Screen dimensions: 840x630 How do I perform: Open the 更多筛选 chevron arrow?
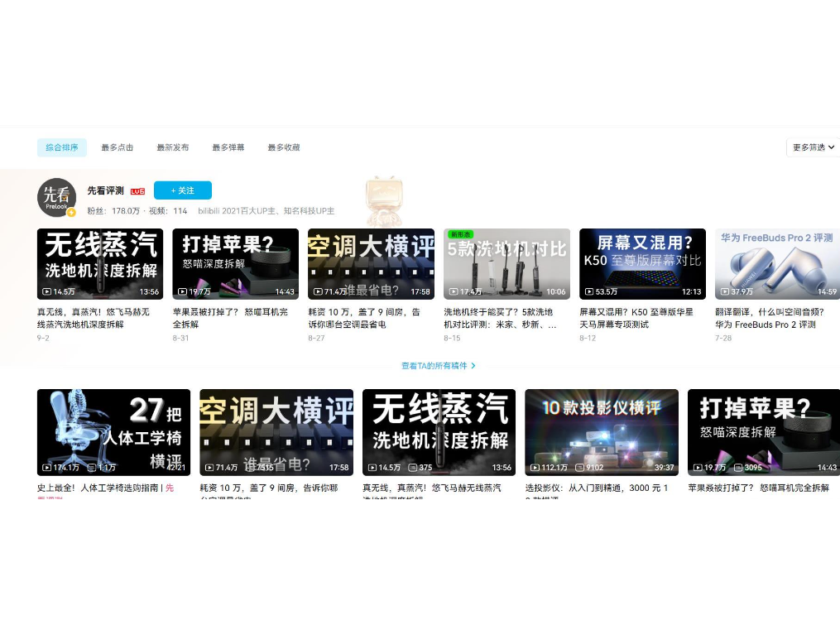click(x=830, y=147)
